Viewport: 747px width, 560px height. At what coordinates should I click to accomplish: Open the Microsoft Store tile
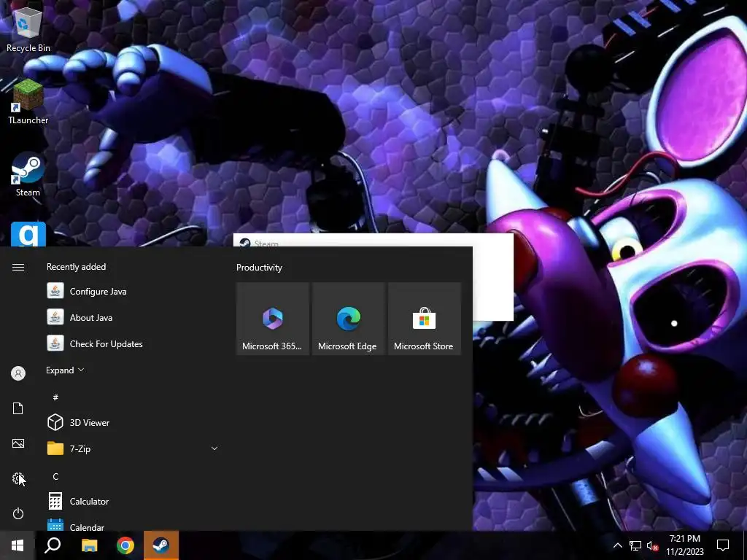pos(424,319)
